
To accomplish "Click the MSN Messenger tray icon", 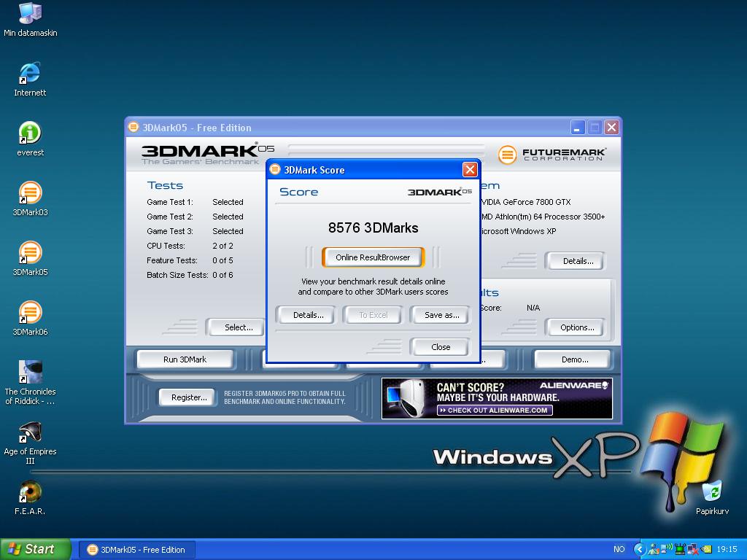I will pos(654,549).
